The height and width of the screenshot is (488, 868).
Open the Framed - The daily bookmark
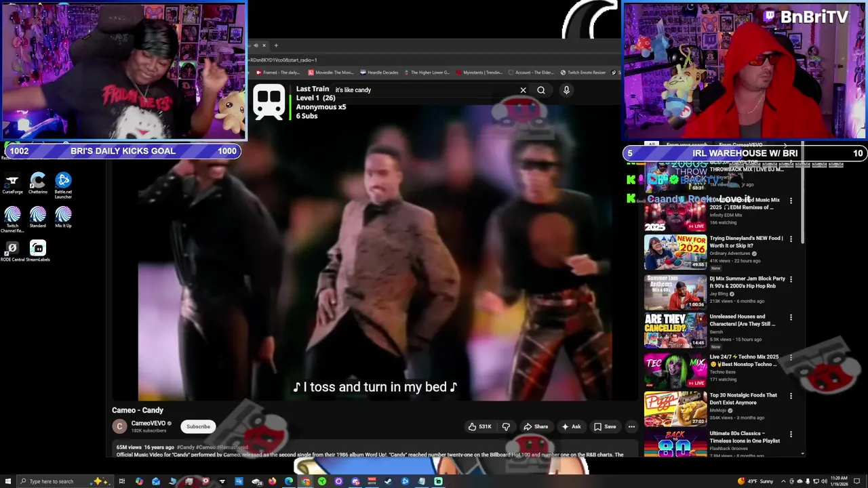[x=278, y=73]
